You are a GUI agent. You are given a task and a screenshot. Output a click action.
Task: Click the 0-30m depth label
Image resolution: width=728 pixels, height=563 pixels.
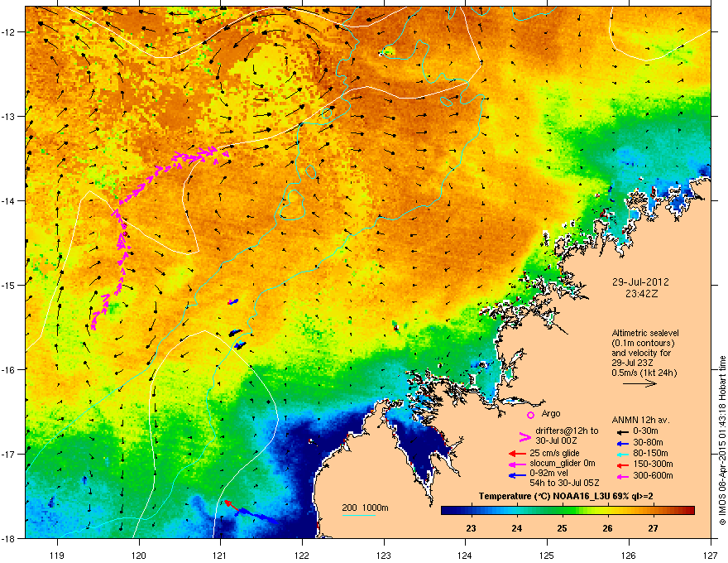click(x=645, y=431)
